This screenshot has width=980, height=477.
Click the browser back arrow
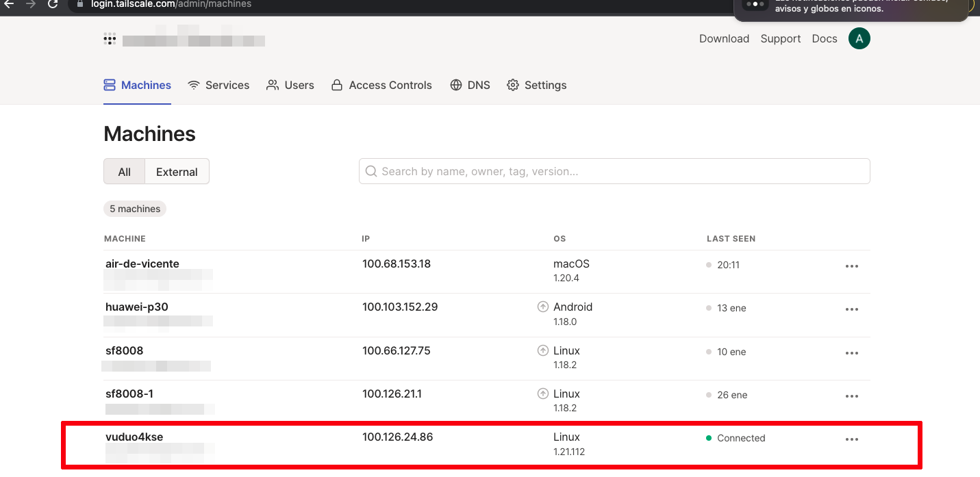[x=9, y=4]
